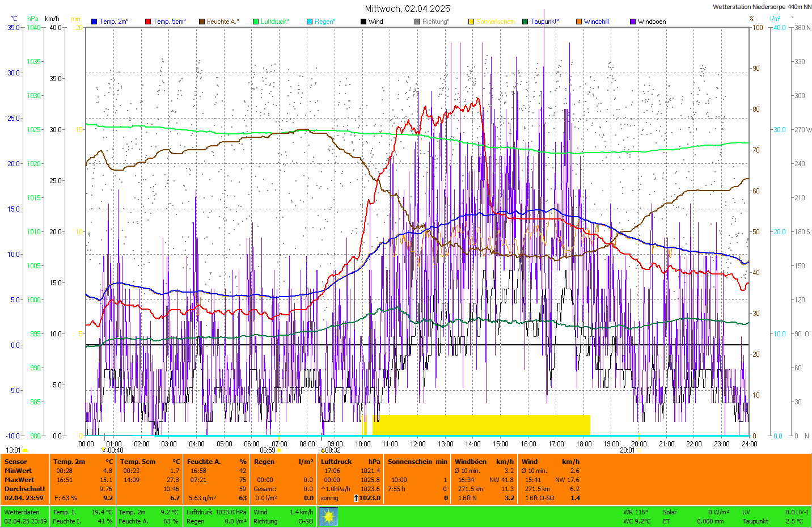The height and width of the screenshot is (528, 812).
Task: Click the Wetterstation Niedersorpe station label
Action: coord(762,7)
